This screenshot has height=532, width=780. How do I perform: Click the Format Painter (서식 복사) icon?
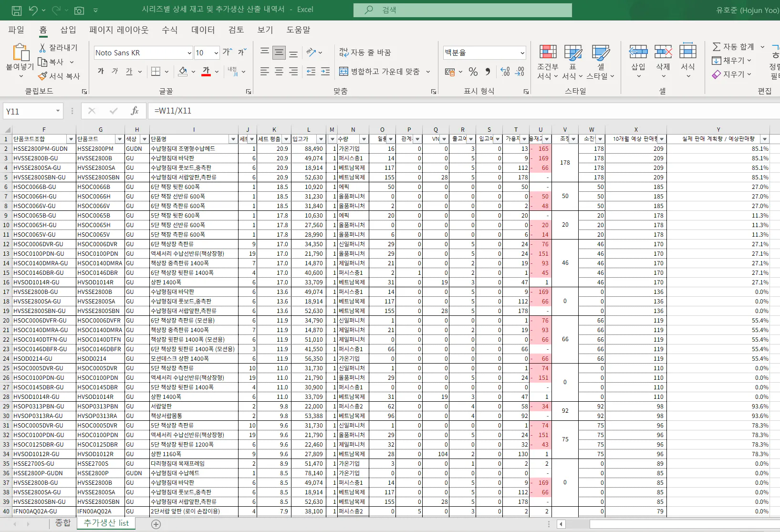(x=43, y=76)
